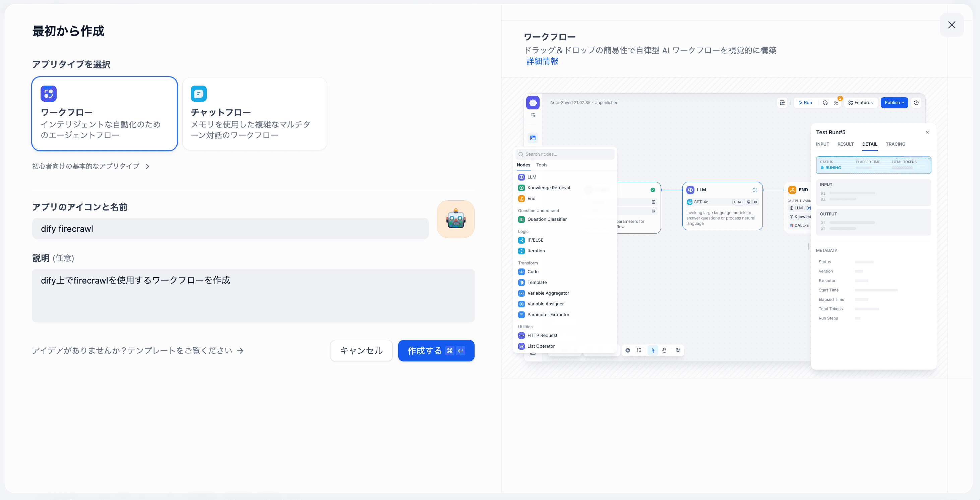Click the Features button in preview

[x=860, y=103]
